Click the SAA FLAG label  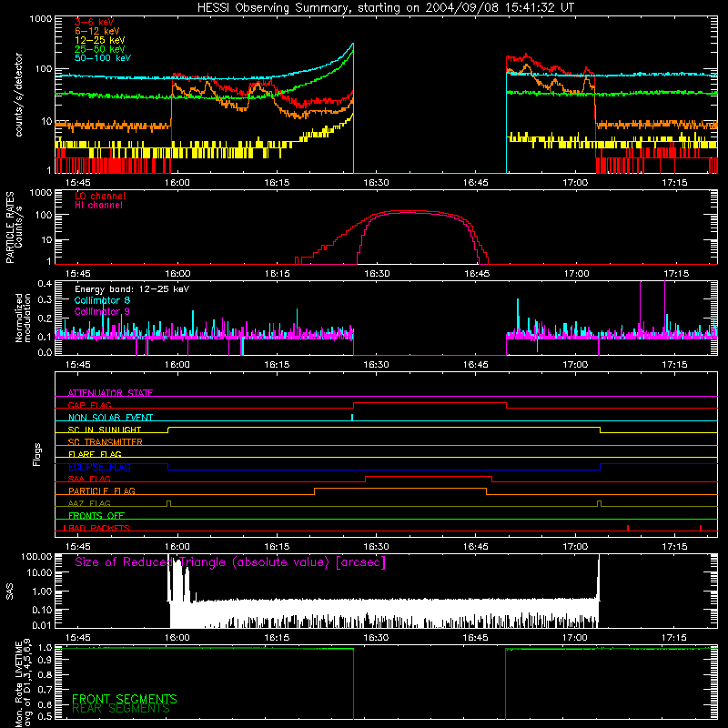[89, 479]
